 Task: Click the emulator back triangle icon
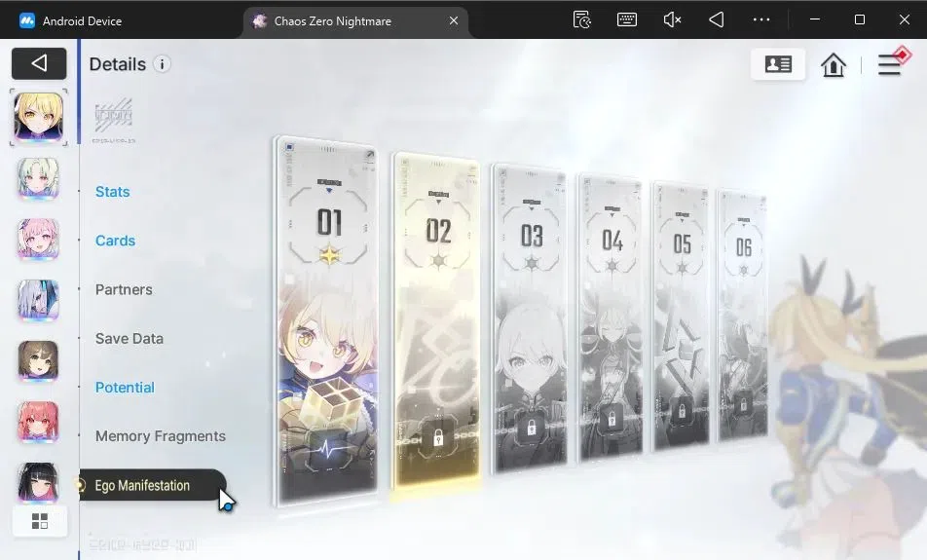716,19
